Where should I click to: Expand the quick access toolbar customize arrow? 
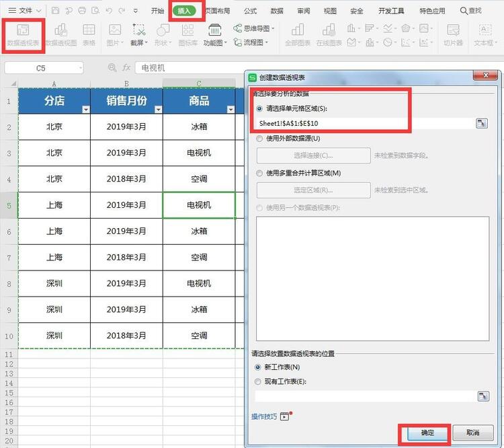pyautogui.click(x=135, y=11)
